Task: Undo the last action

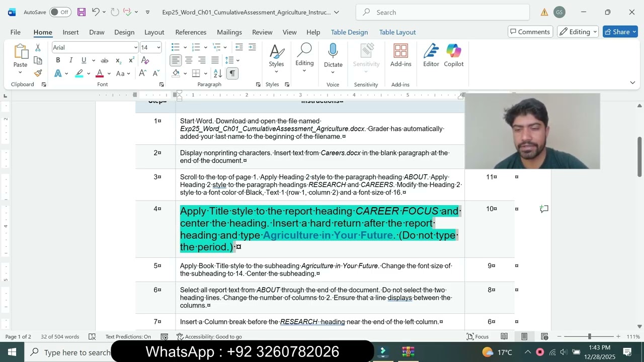Action: tap(96, 12)
